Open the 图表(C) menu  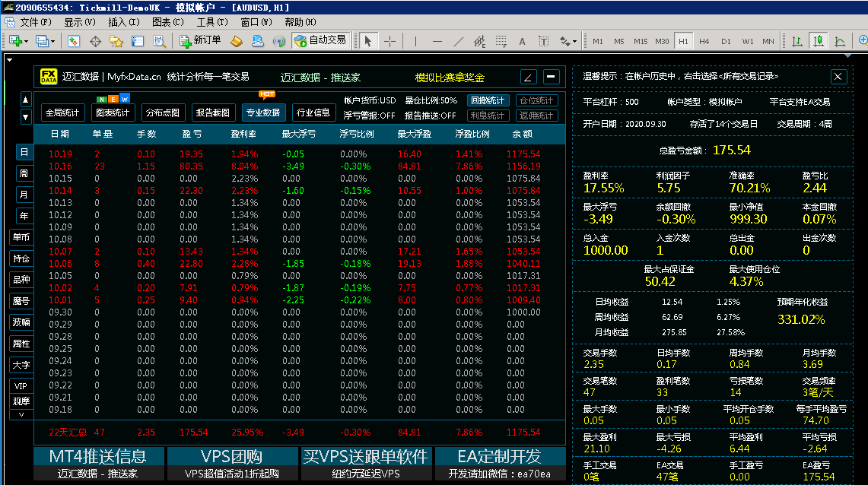pyautogui.click(x=167, y=22)
